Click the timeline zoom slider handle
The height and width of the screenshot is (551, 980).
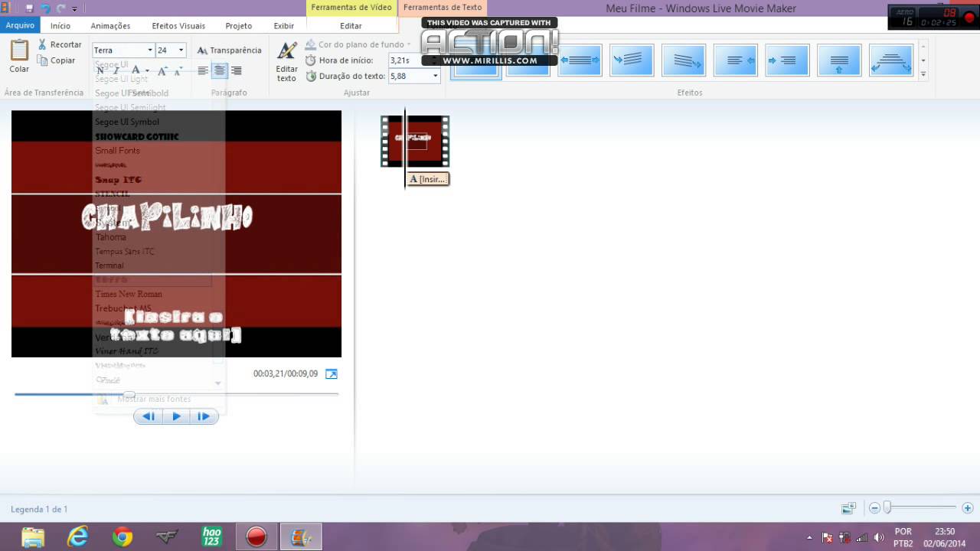click(x=887, y=507)
